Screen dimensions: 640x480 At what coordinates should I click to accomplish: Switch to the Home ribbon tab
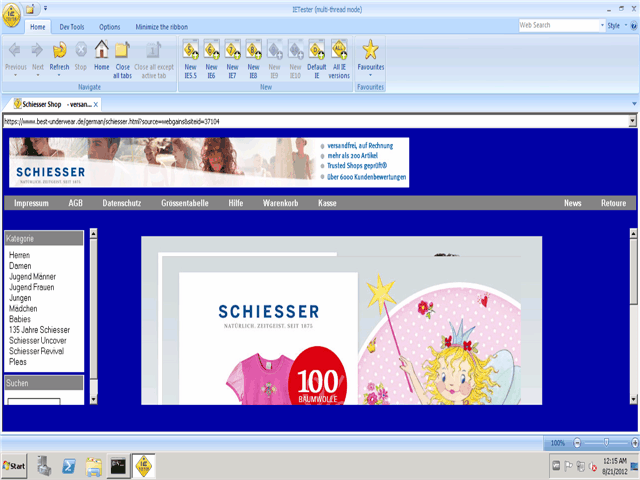point(38,27)
